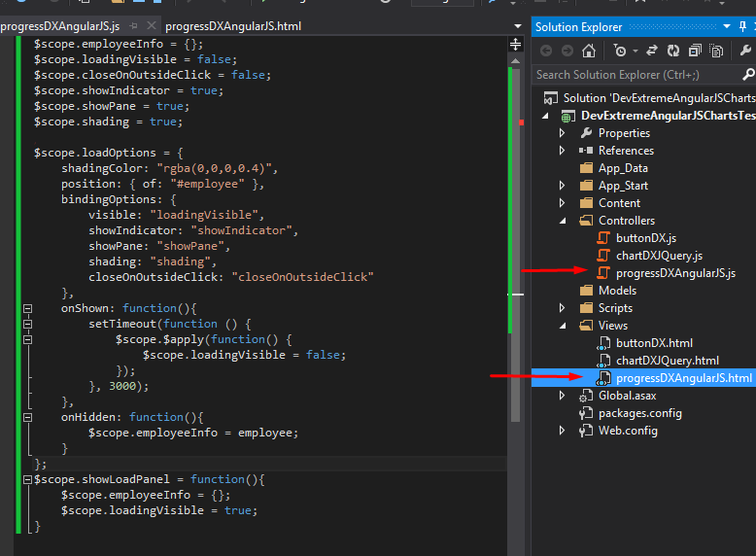
Task: Select progressDXAngularJS.html in Views folder
Action: click(684, 378)
